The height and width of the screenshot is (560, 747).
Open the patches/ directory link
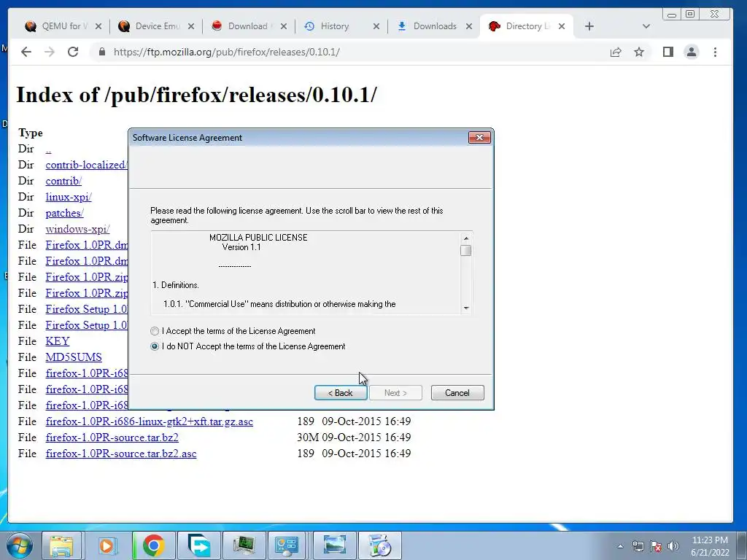coord(64,213)
